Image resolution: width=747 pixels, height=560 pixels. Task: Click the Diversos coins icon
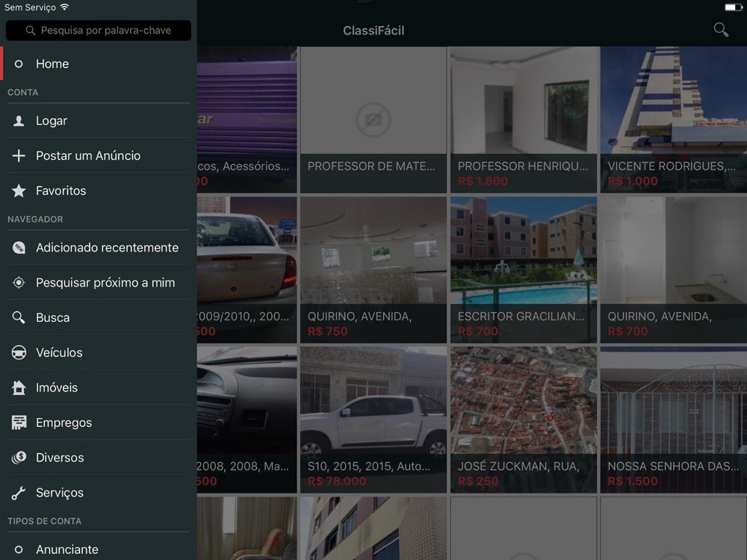(x=19, y=458)
